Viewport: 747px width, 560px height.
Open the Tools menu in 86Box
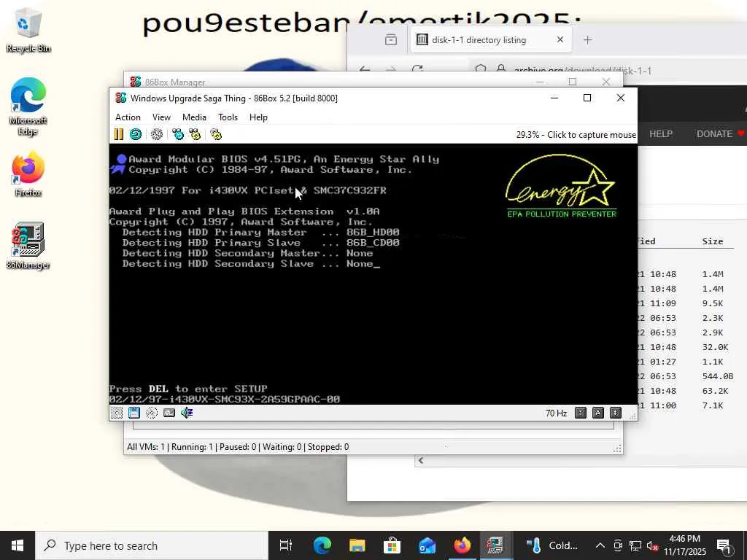coord(228,117)
